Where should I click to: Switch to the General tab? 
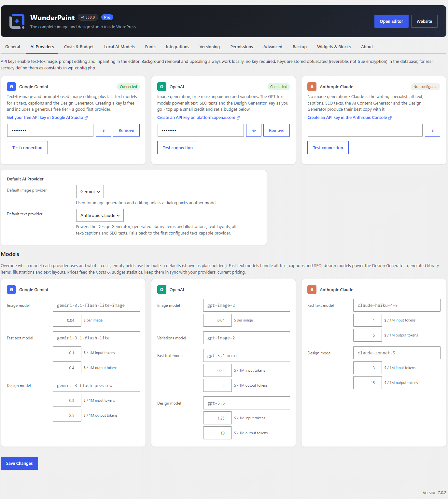[13, 47]
